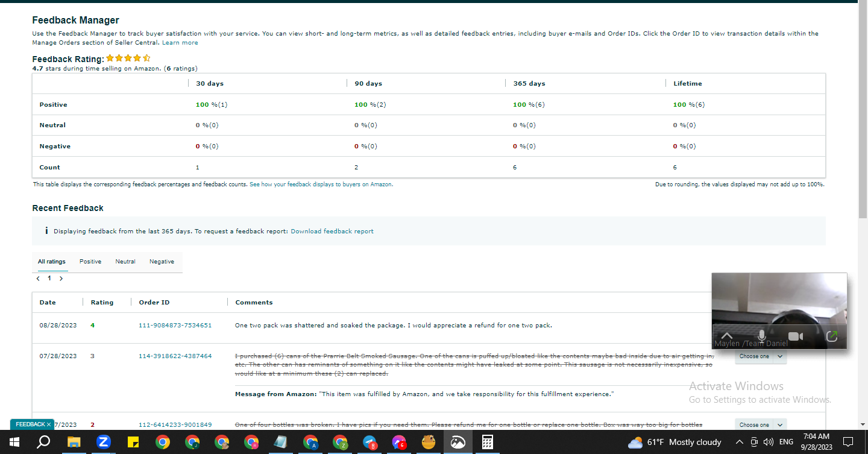Switch to the All ratings tab
868x454 pixels.
coord(51,262)
